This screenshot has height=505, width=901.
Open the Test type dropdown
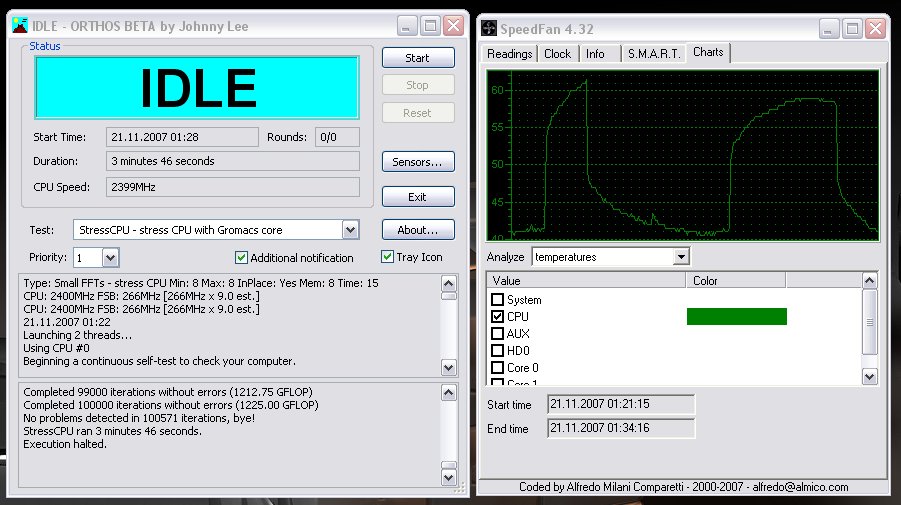point(350,230)
